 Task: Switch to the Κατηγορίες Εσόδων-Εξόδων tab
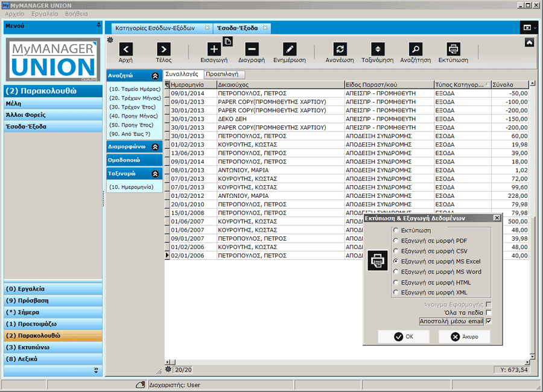[x=155, y=28]
